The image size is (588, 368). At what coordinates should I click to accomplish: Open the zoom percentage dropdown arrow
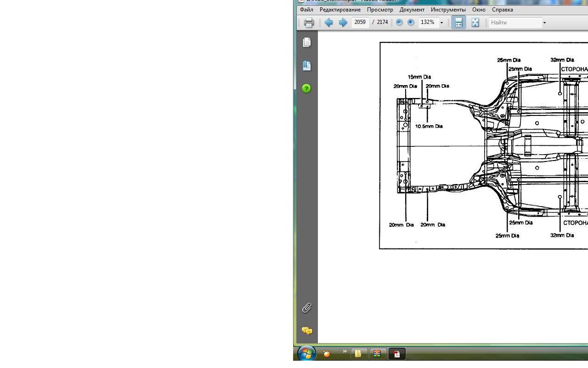(441, 23)
